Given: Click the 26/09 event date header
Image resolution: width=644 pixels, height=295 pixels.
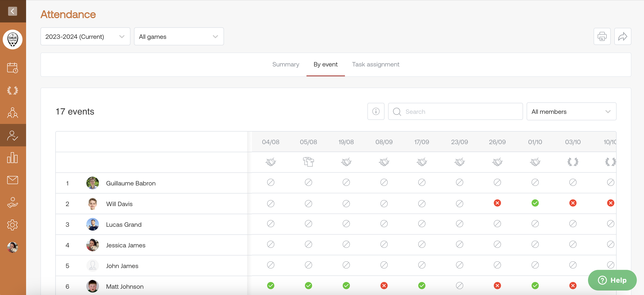Looking at the screenshot, I should (x=497, y=142).
